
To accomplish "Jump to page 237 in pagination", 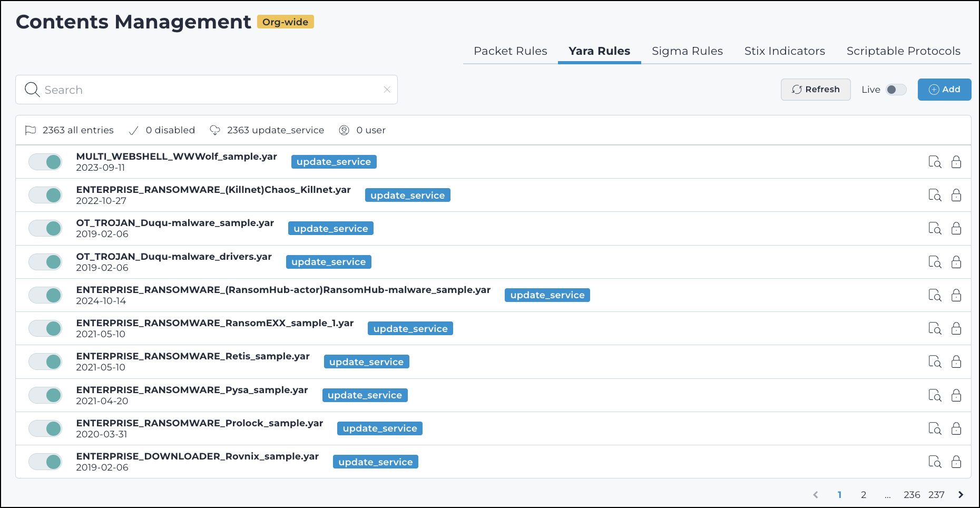I will click(937, 495).
